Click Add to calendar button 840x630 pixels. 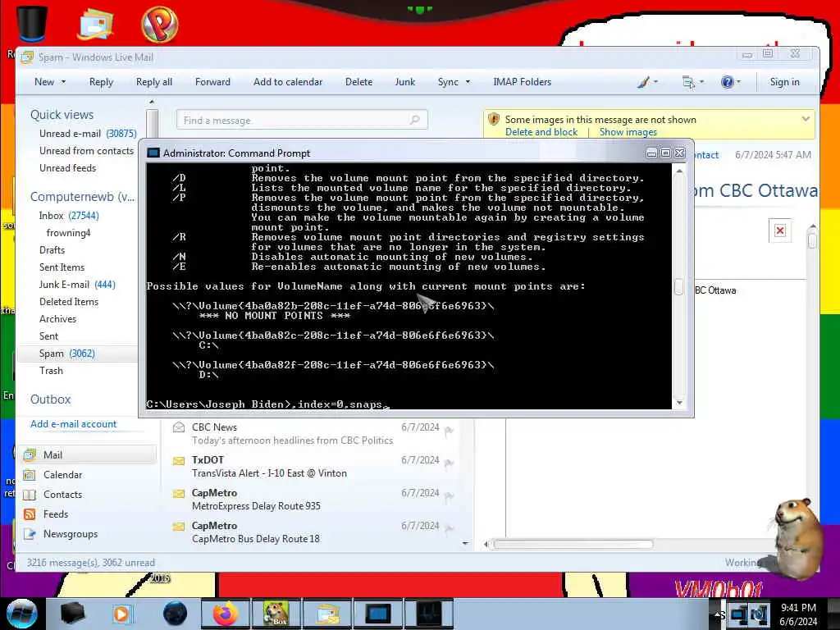coord(288,82)
